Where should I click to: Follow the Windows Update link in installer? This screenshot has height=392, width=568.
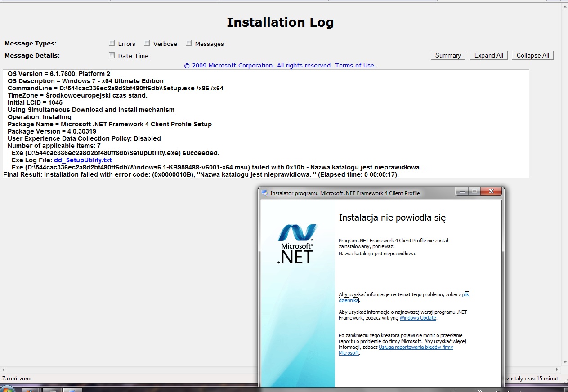coord(418,318)
